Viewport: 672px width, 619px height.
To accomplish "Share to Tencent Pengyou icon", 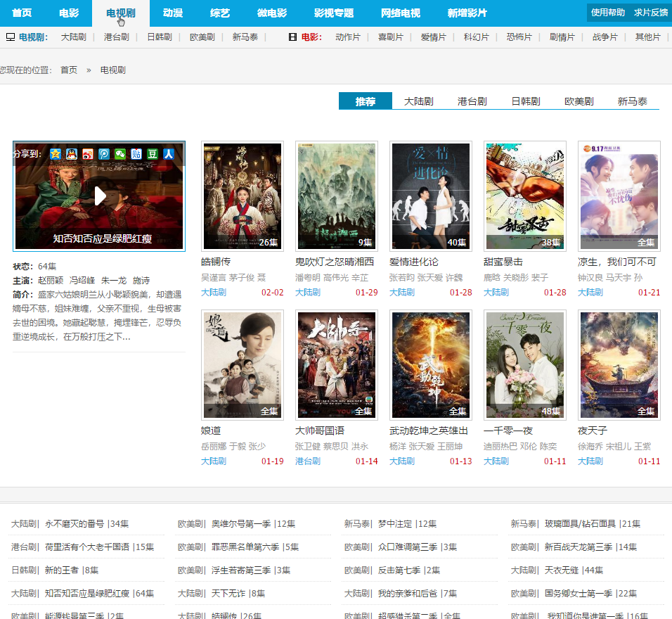I will tap(104, 154).
